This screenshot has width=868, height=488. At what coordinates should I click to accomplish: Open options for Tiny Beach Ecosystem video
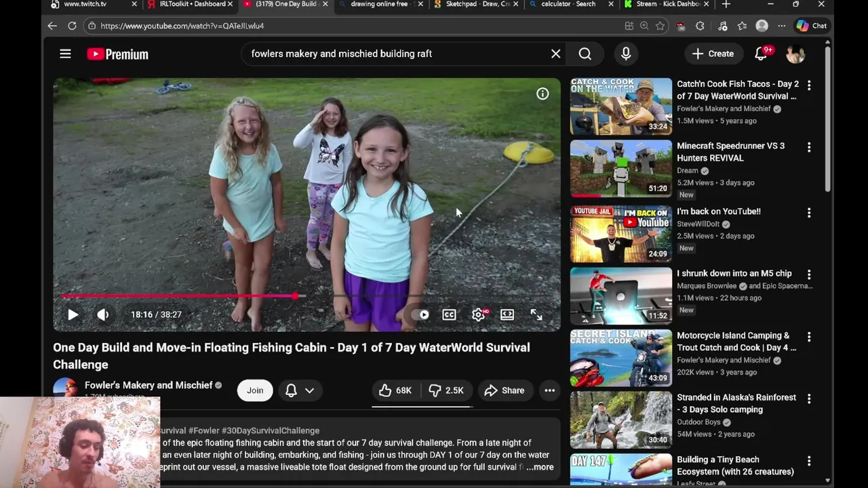point(808,461)
